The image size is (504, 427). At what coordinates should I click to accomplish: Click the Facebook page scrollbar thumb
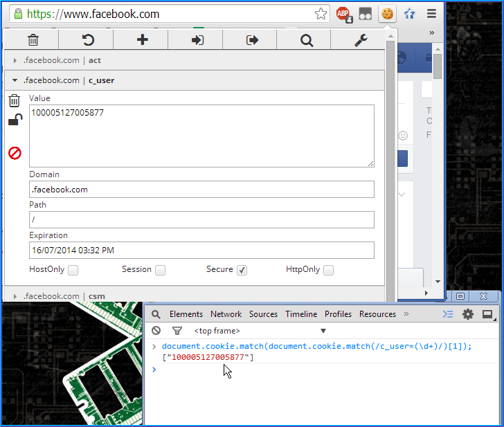coord(438,66)
